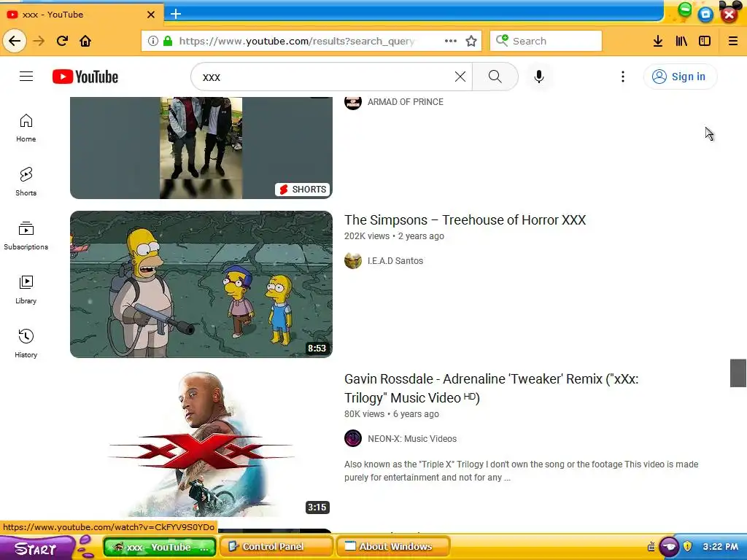Go to YouTube Home in sidebar
Viewport: 747px width, 560px height.
tap(26, 128)
